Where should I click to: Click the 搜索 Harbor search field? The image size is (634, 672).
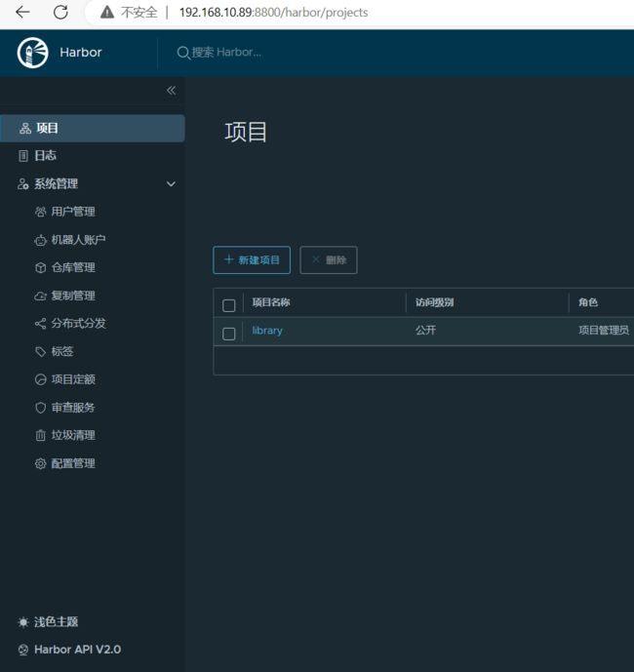click(226, 53)
